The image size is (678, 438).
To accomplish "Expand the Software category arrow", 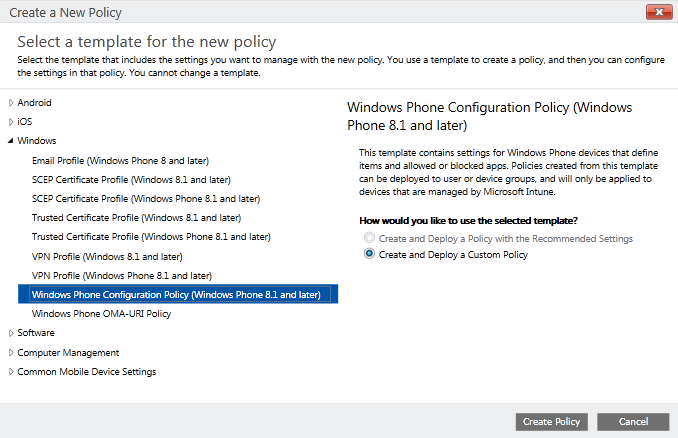I will point(11,333).
